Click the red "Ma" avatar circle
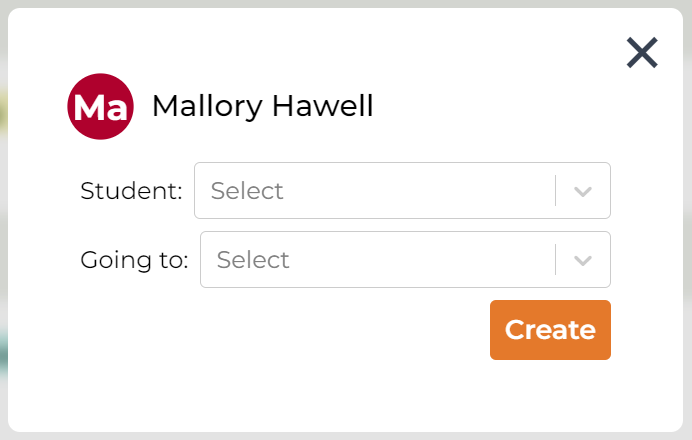 100,107
